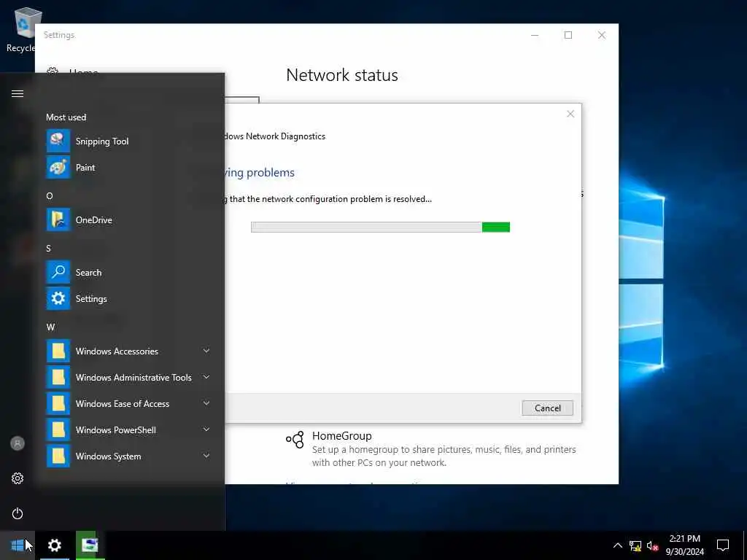Open the HomeGroup link in Settings

(x=341, y=436)
